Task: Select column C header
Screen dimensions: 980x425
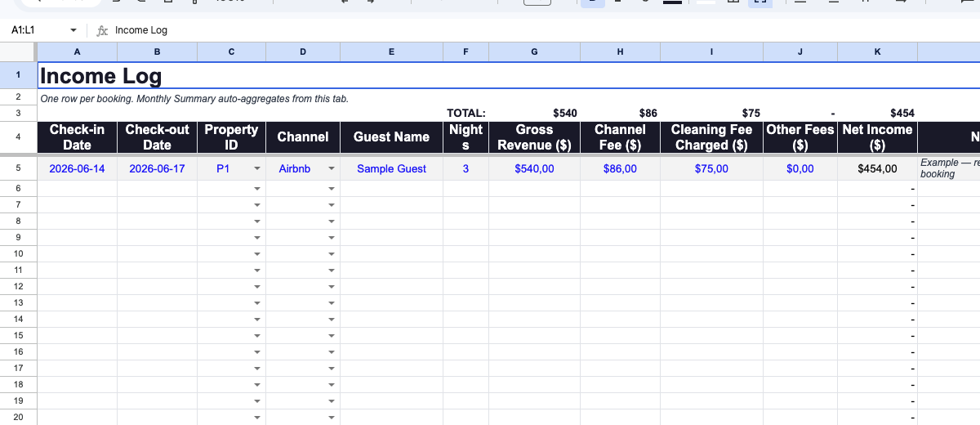Action: pos(231,51)
